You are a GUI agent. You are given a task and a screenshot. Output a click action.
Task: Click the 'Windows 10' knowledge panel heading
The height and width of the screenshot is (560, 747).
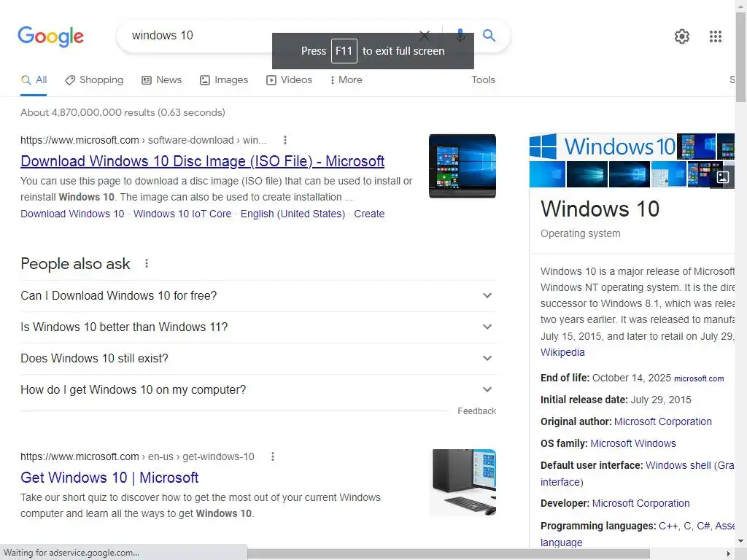[600, 209]
